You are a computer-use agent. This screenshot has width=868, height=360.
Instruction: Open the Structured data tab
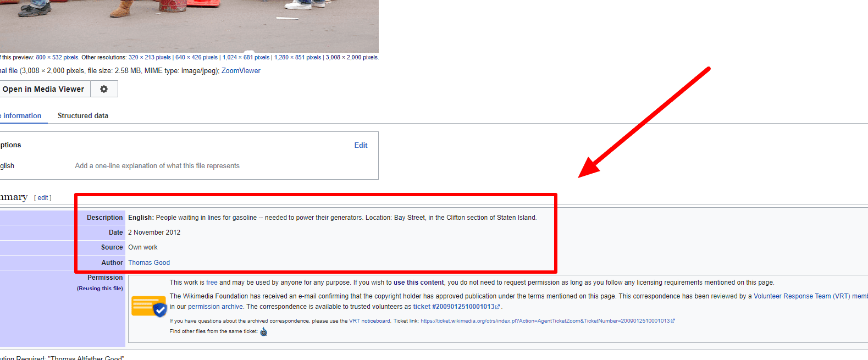coord(83,116)
